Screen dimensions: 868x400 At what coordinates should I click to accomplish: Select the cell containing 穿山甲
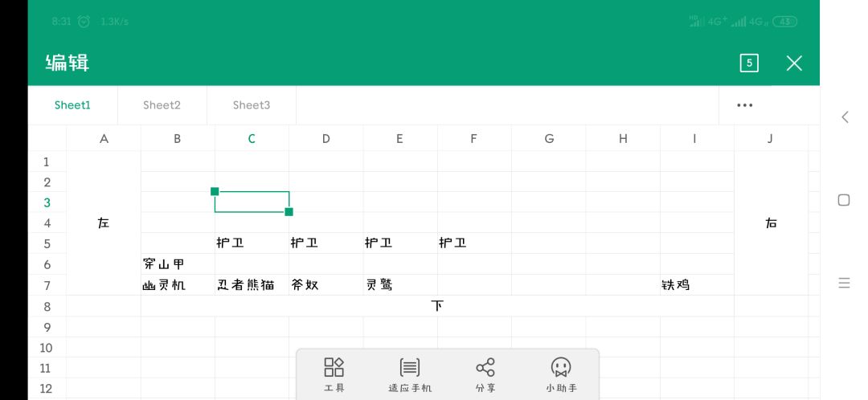(178, 264)
